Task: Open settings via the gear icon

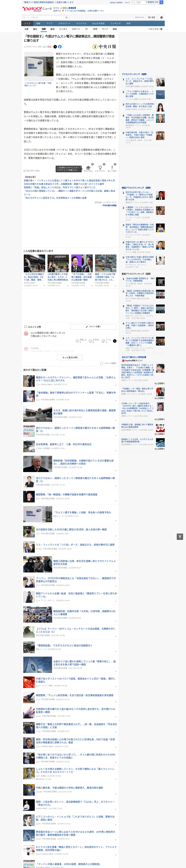Action: click(x=161, y=18)
